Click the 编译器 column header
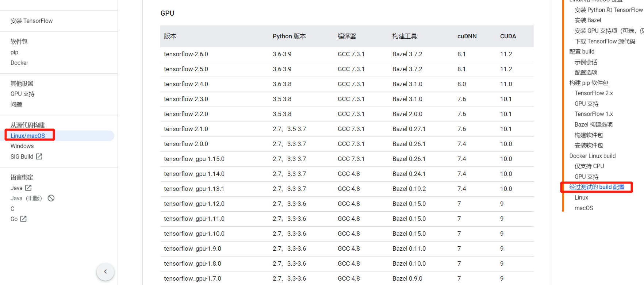The height and width of the screenshot is (285, 644). click(x=347, y=36)
